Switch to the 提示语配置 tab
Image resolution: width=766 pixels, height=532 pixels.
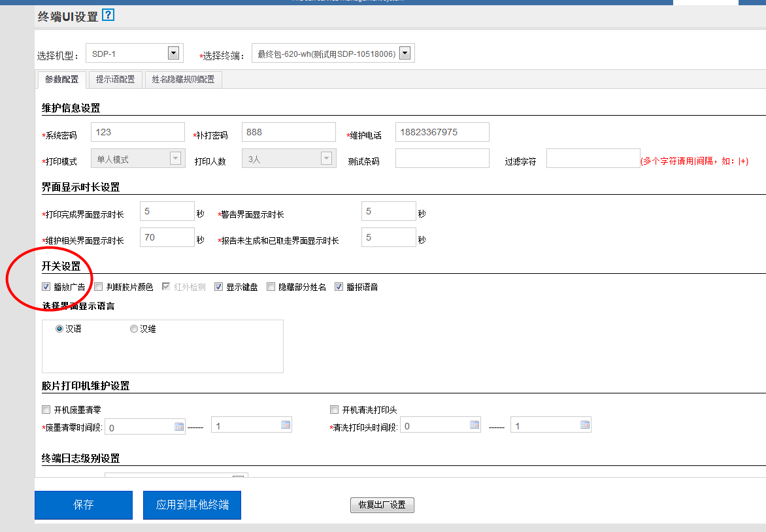(x=115, y=80)
